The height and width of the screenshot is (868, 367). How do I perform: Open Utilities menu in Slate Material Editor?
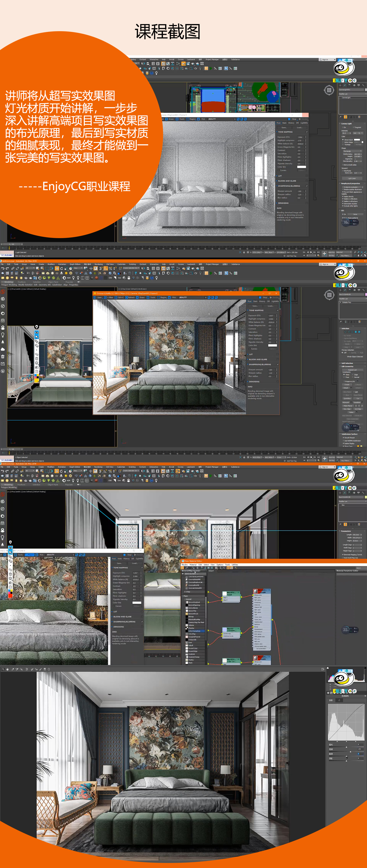[x=235, y=565]
